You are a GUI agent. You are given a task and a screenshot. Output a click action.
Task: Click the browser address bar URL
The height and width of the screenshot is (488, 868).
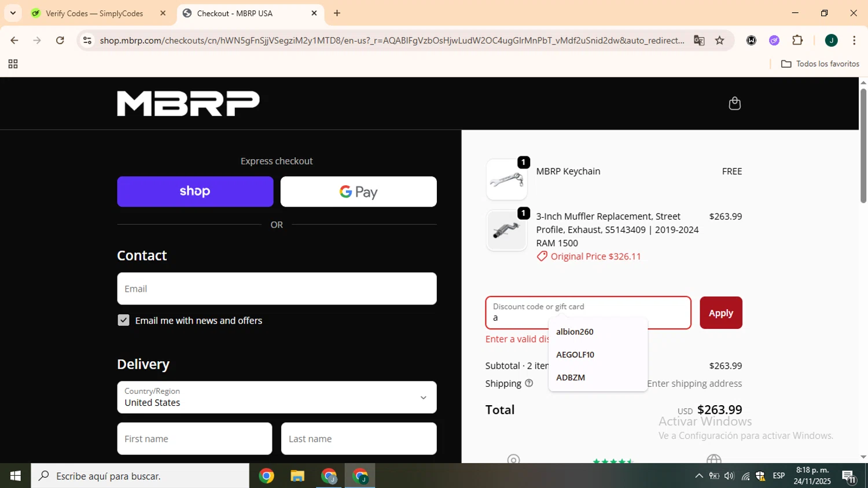click(392, 41)
